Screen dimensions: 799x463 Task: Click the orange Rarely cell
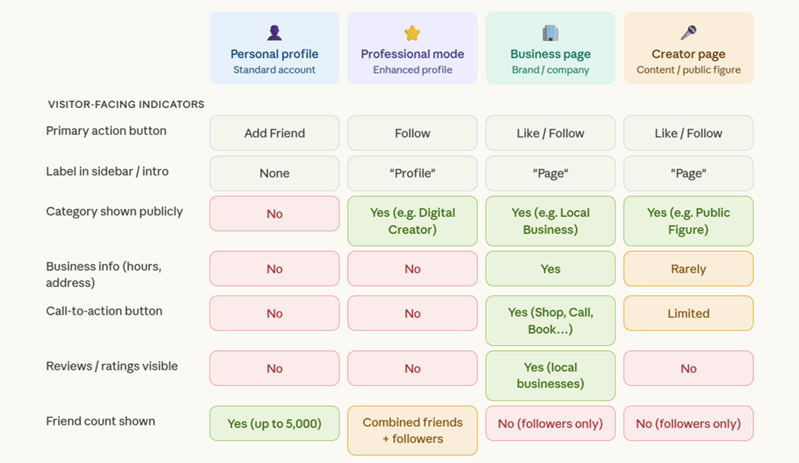[x=688, y=269]
